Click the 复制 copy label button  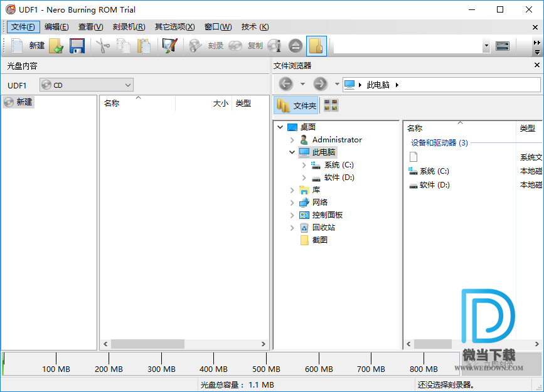255,46
